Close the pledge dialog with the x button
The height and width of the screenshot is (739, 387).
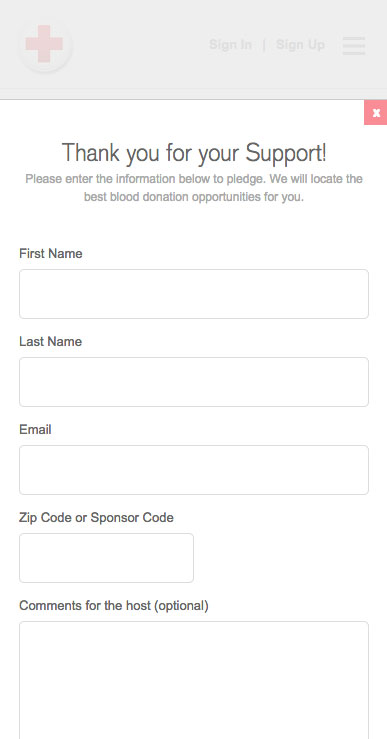(376, 113)
